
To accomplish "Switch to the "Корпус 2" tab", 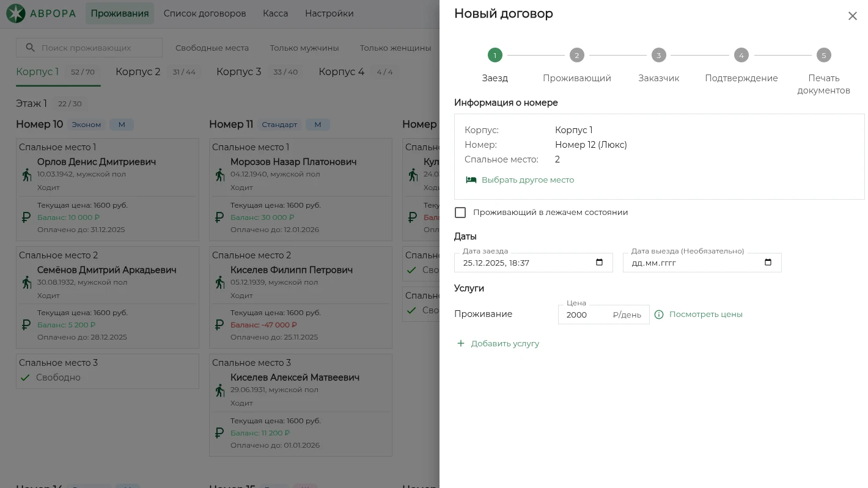I will [138, 72].
